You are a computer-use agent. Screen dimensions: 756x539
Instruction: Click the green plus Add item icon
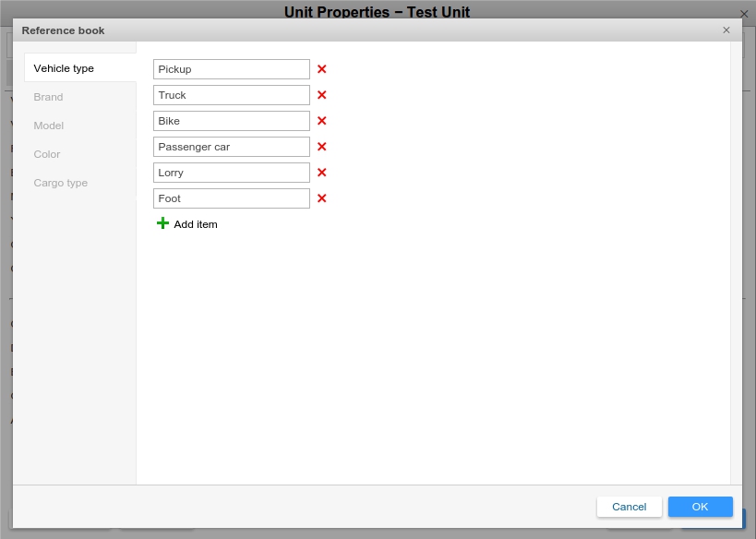click(x=163, y=223)
